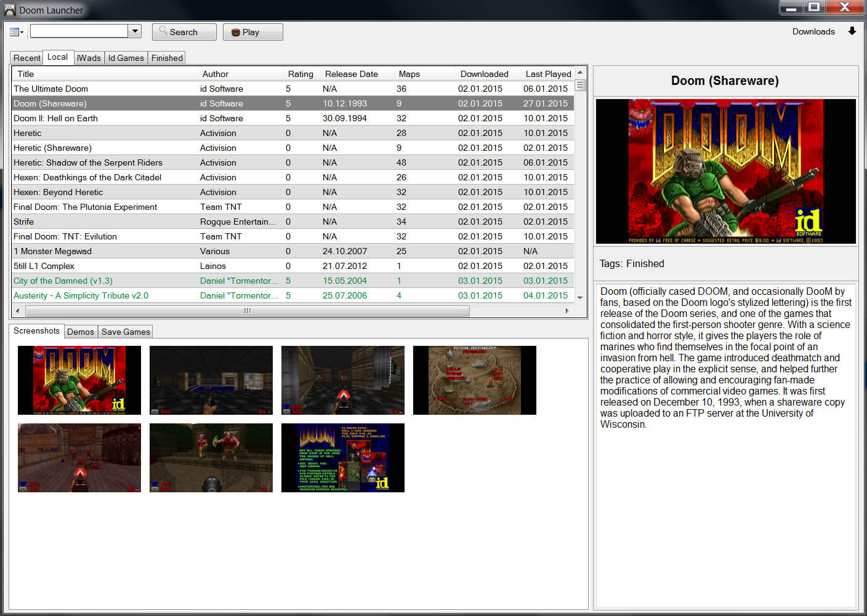Click the horizontal scrollbar right arrow

(x=567, y=311)
